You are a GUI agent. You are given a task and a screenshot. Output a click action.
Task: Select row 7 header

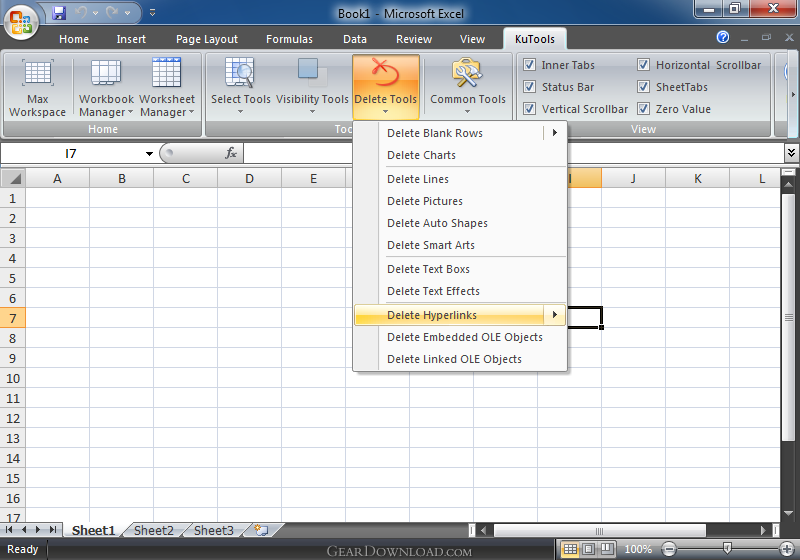[13, 318]
